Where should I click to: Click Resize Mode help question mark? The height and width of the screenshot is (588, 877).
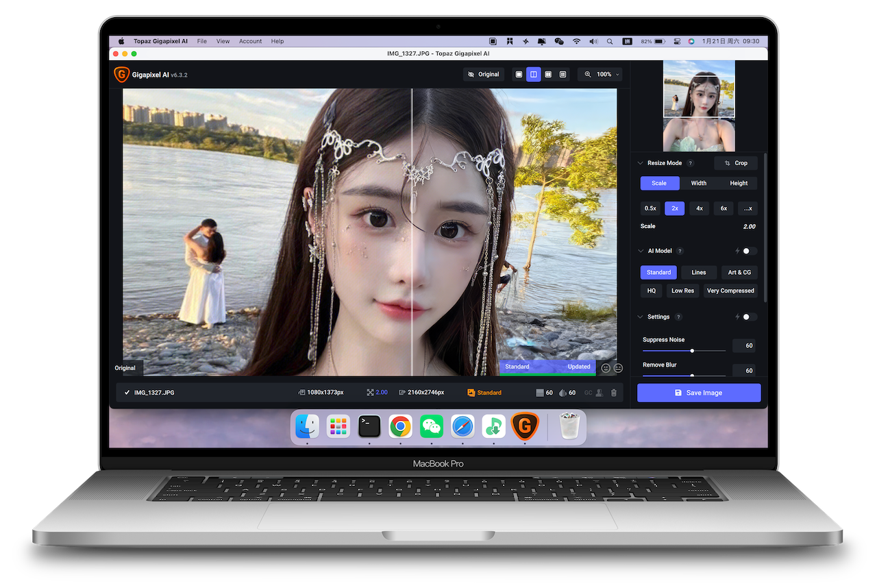(x=690, y=163)
